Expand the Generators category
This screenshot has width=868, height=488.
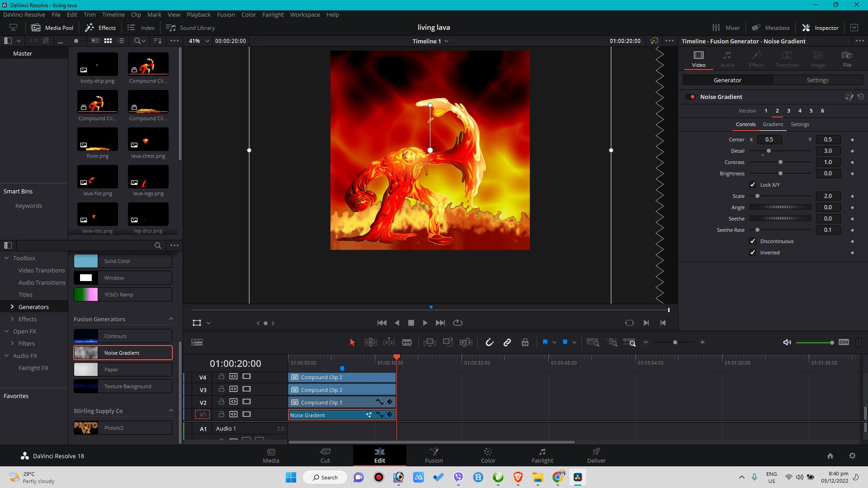[12, 307]
